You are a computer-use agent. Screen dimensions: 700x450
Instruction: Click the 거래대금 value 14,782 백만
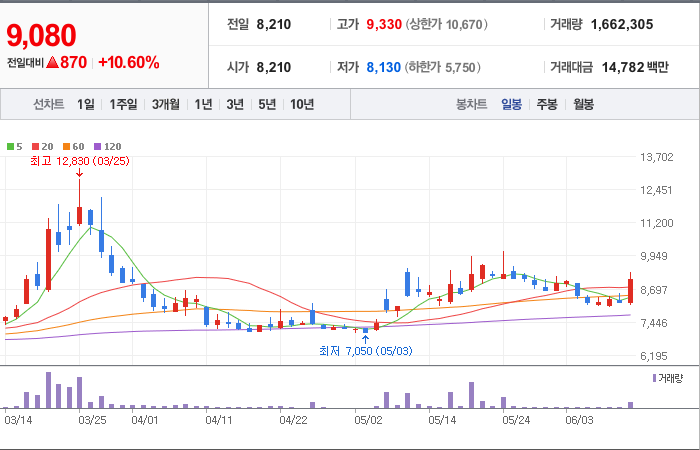(x=635, y=67)
